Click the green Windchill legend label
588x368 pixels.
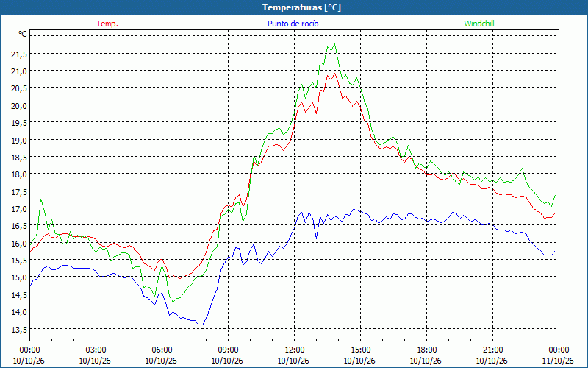click(479, 24)
